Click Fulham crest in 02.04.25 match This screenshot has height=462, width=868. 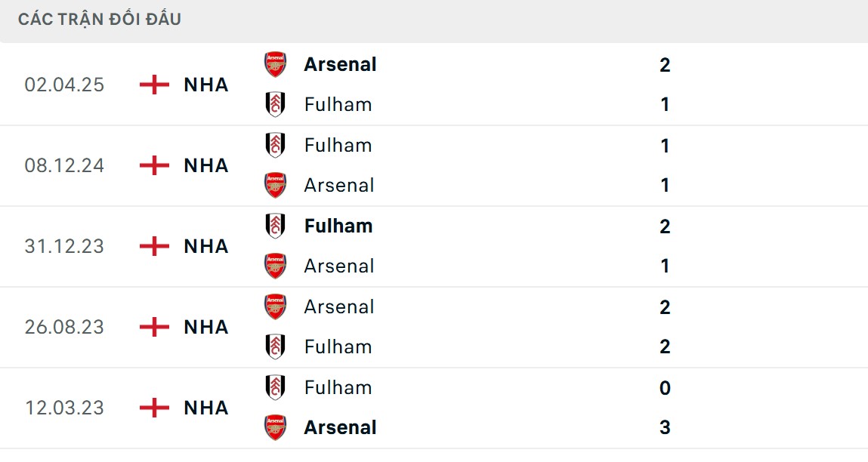275,104
